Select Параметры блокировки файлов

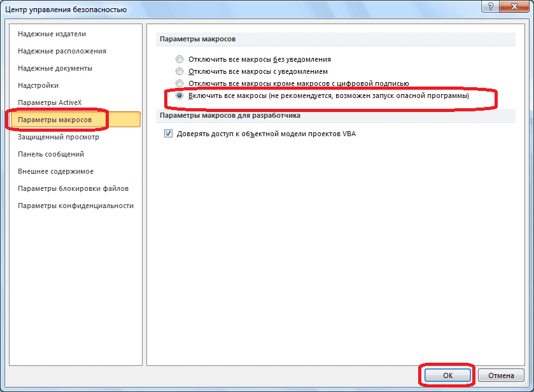pyautogui.click(x=72, y=188)
